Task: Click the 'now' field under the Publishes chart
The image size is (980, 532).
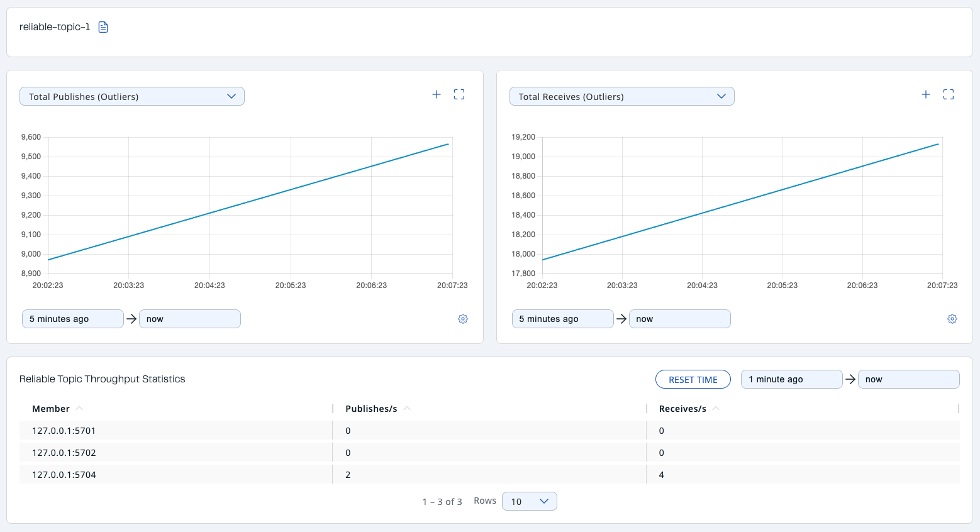Action: coord(189,319)
